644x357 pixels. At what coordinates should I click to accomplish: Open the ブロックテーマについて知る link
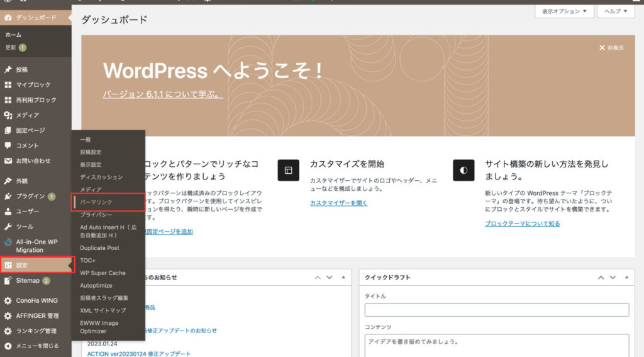[522, 224]
